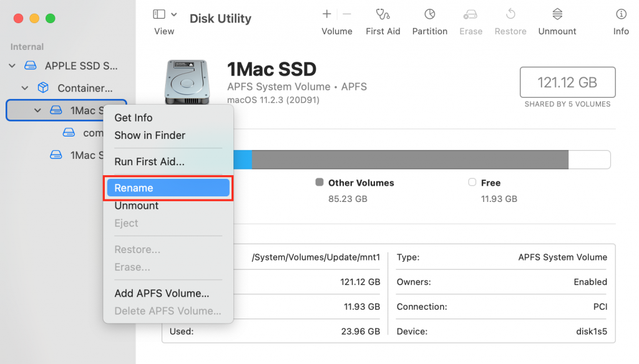Click the Erase drive icon
The height and width of the screenshot is (364, 639).
[471, 15]
